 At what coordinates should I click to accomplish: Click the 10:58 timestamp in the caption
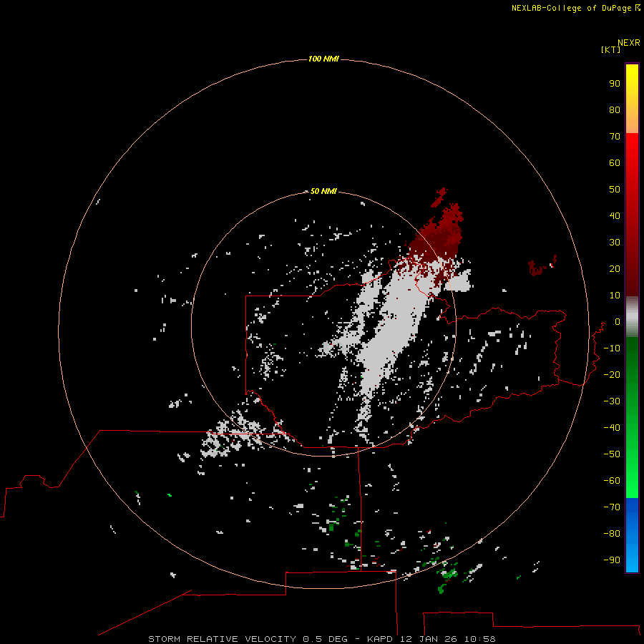click(x=479, y=639)
